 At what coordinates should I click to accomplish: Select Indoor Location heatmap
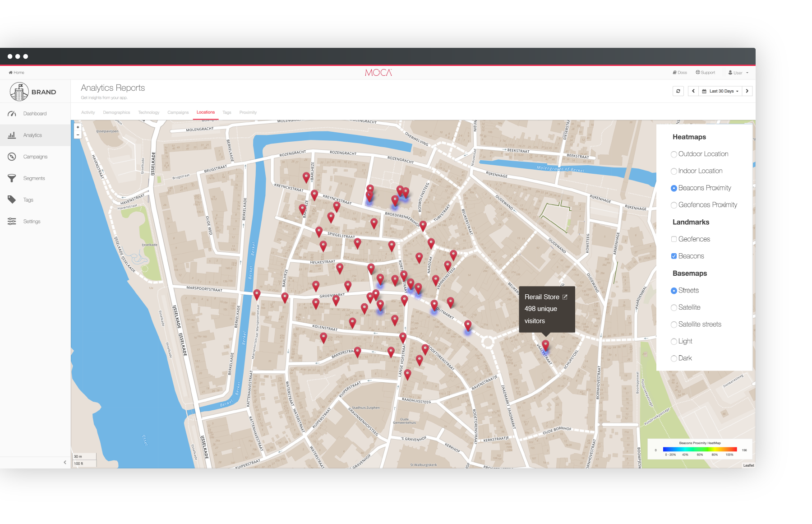click(674, 171)
